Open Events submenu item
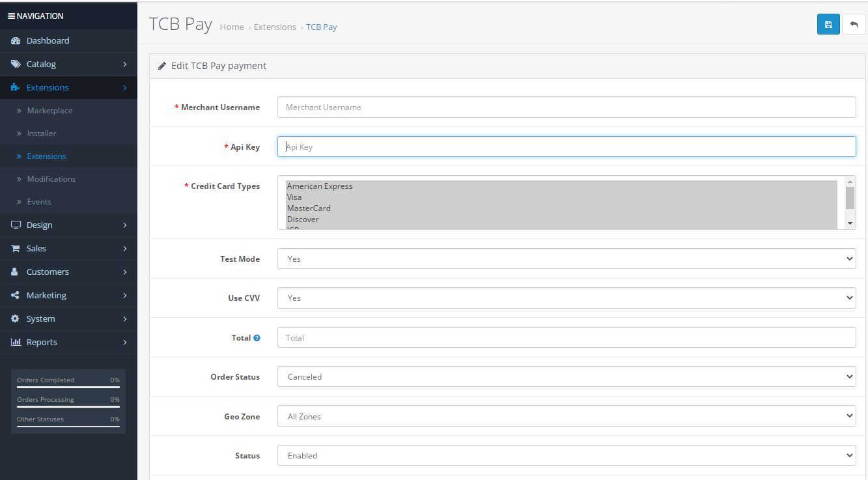The width and height of the screenshot is (868, 480). pos(68,202)
